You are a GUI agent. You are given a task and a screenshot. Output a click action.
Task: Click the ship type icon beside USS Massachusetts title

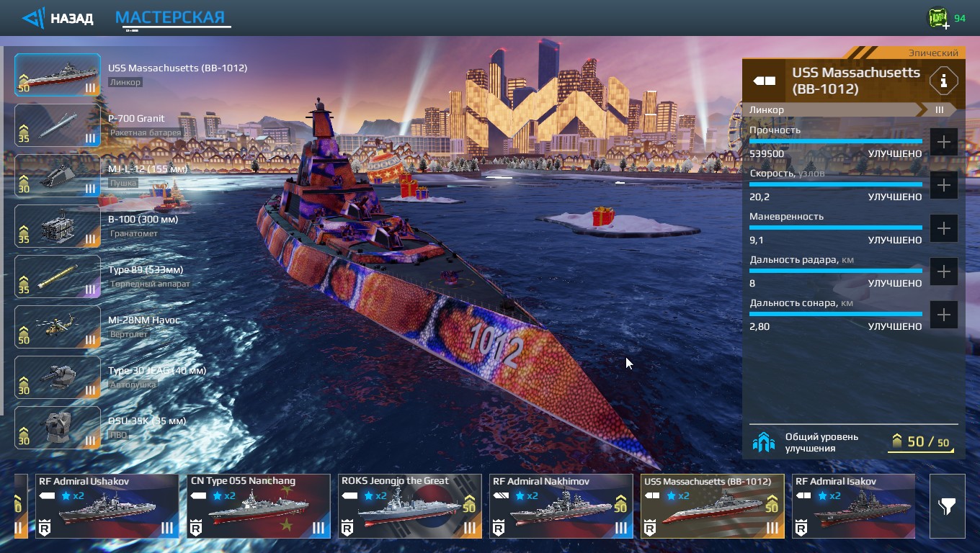click(765, 81)
